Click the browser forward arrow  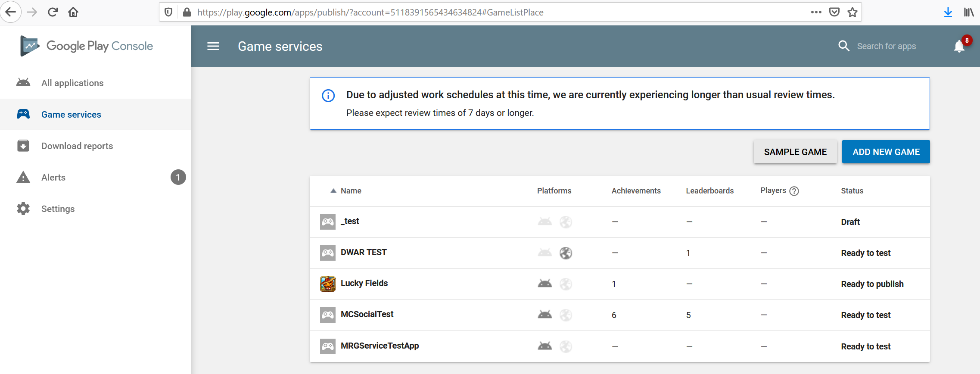click(x=32, y=12)
